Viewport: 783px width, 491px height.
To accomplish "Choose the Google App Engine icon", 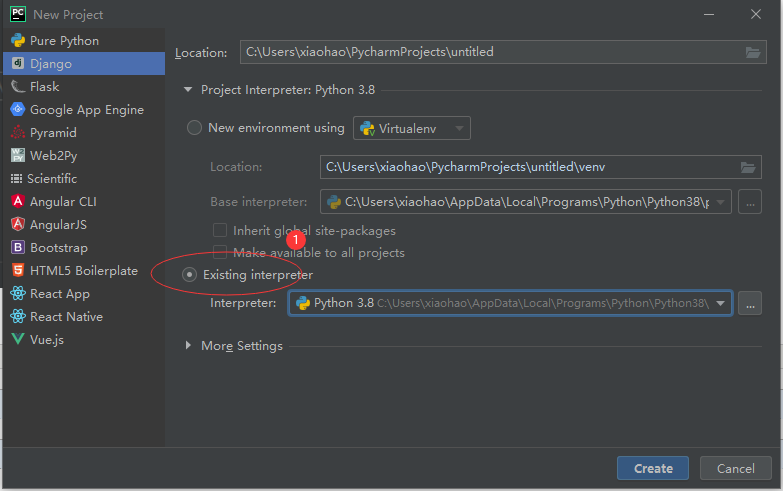I will (x=18, y=110).
